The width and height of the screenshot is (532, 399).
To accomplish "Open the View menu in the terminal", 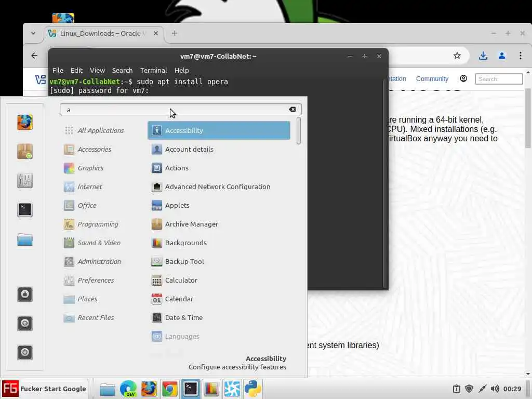I will 97,70.
